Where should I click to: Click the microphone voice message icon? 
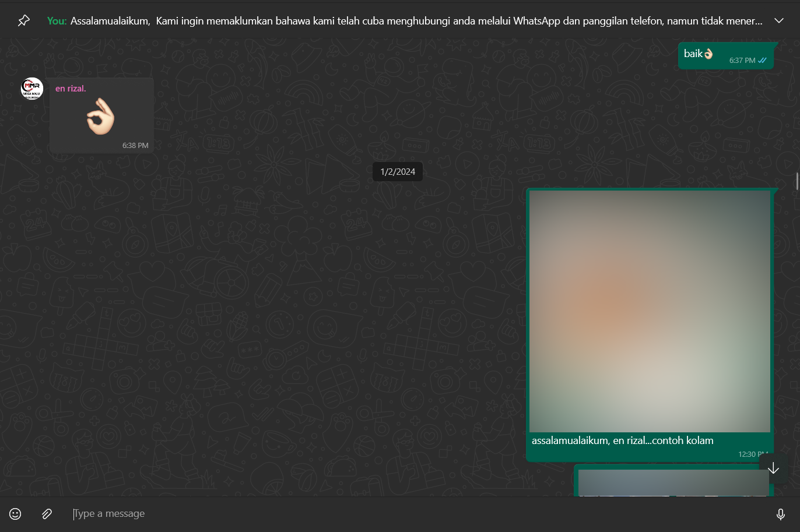(781, 514)
